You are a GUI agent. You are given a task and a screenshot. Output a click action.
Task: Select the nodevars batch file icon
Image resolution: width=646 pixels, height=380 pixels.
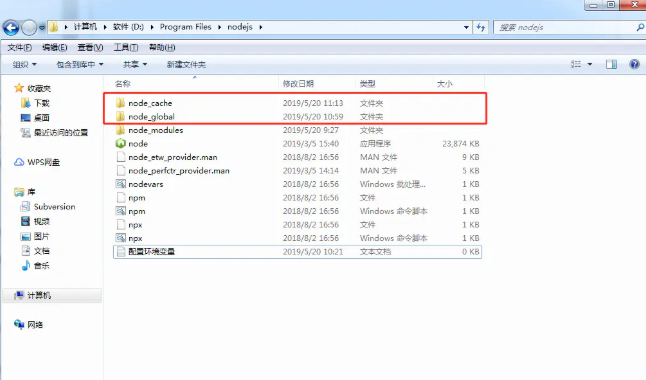[x=120, y=184]
